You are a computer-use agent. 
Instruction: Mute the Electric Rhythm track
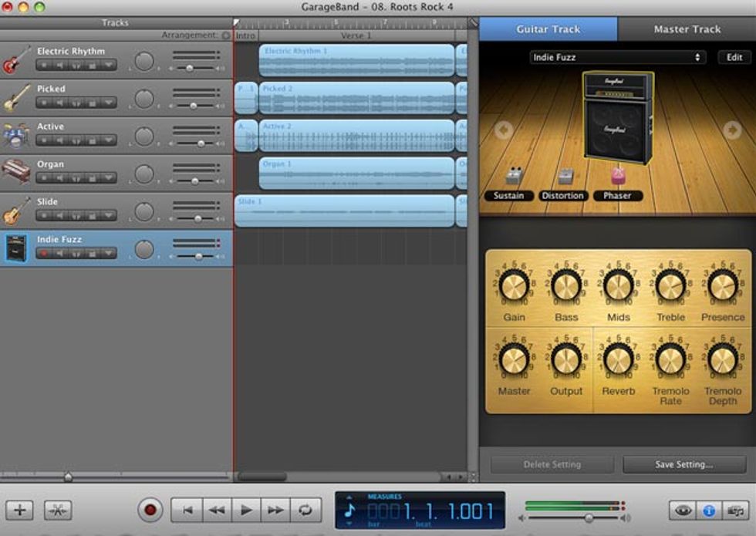[x=59, y=65]
